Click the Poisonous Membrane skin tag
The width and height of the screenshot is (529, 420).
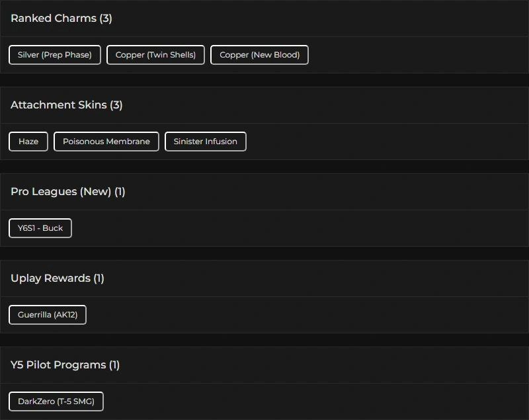click(x=106, y=142)
